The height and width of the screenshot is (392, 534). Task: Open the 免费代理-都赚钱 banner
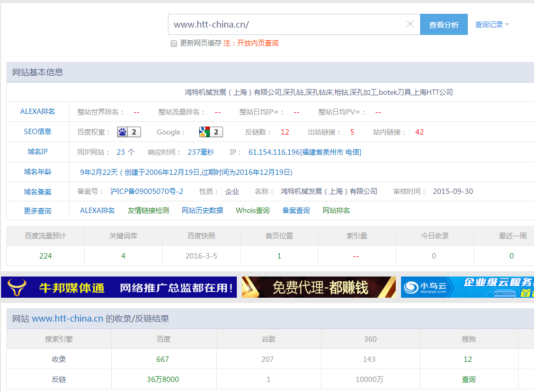click(319, 287)
